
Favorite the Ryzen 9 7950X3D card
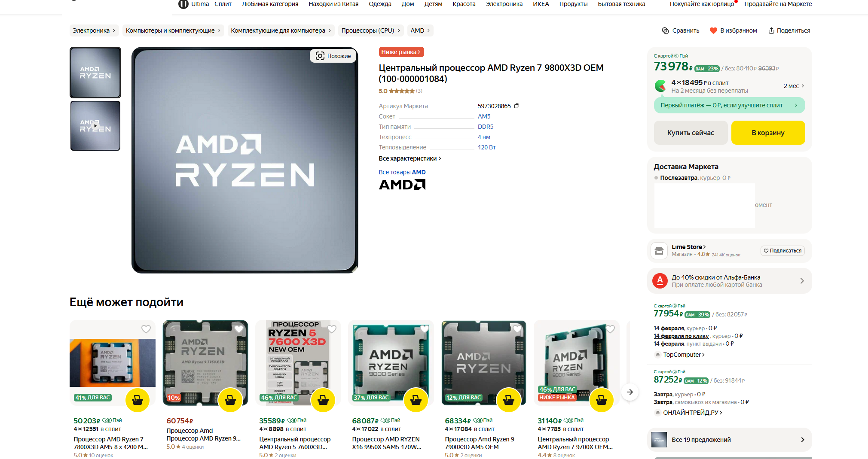coord(239,329)
